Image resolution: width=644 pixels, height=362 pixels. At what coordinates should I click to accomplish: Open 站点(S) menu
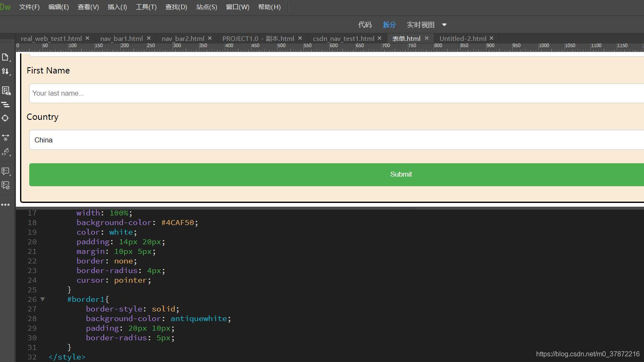207,7
